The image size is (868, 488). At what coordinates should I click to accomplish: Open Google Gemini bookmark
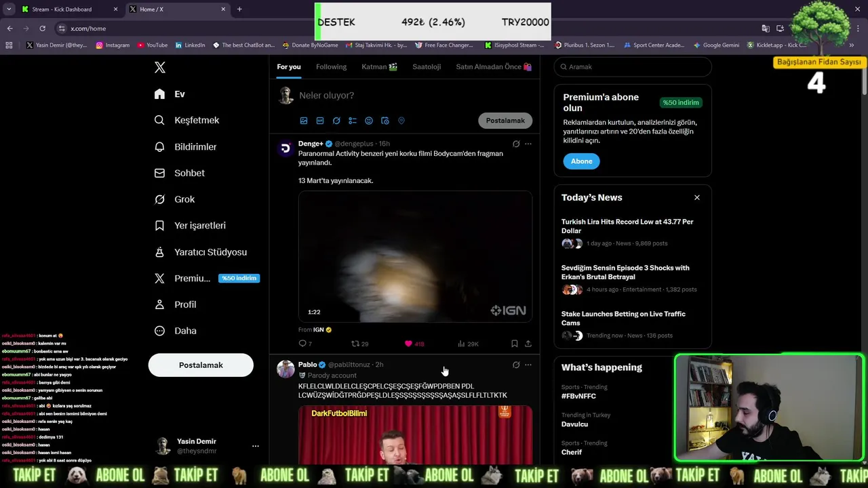click(x=716, y=45)
